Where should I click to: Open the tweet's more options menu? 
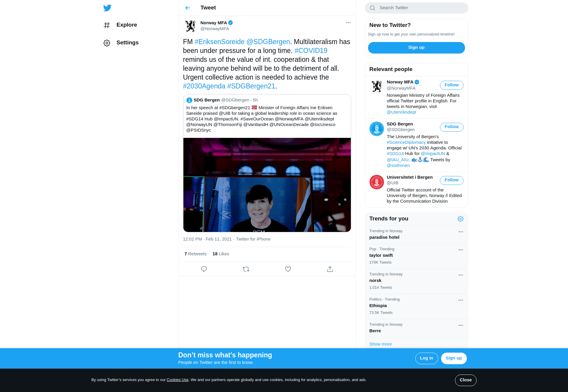[348, 23]
